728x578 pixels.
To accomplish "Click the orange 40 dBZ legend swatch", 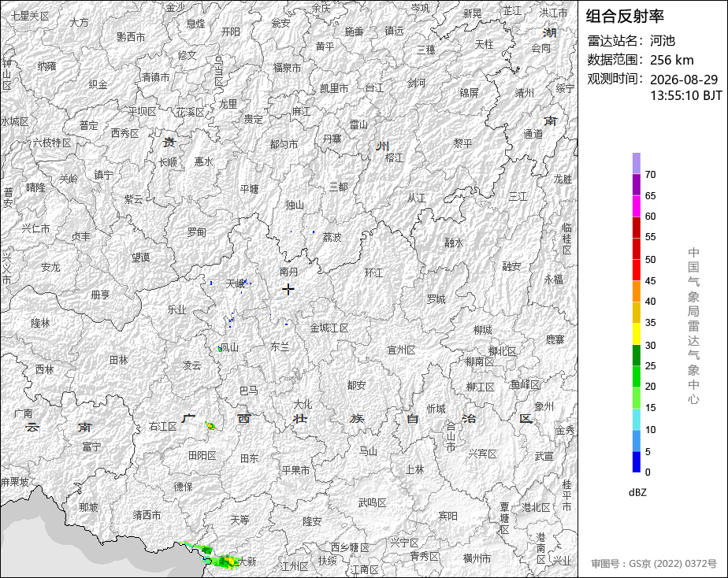I will click(637, 291).
